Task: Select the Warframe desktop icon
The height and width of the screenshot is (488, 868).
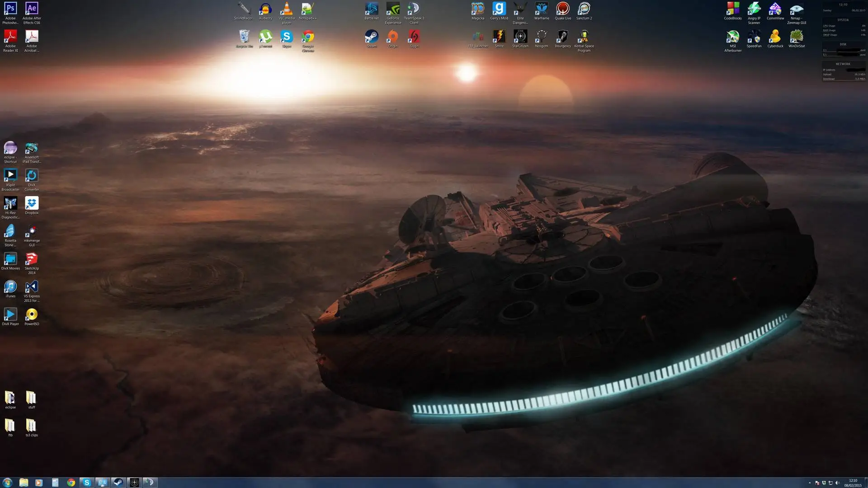Action: pos(542,11)
